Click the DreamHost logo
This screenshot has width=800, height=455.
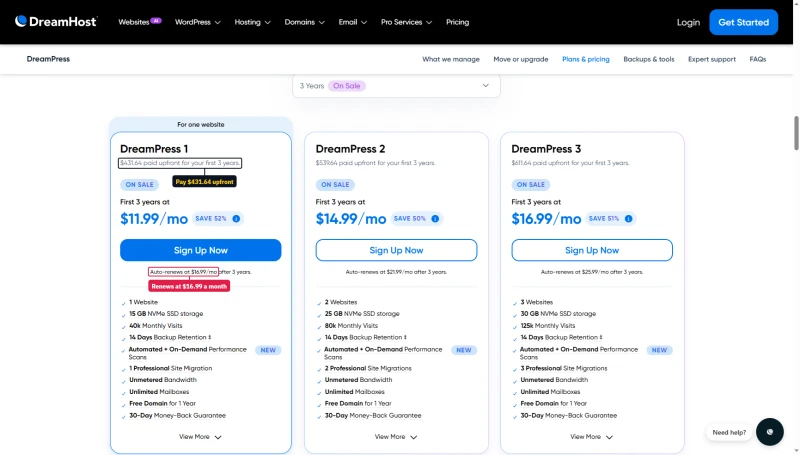(x=56, y=22)
